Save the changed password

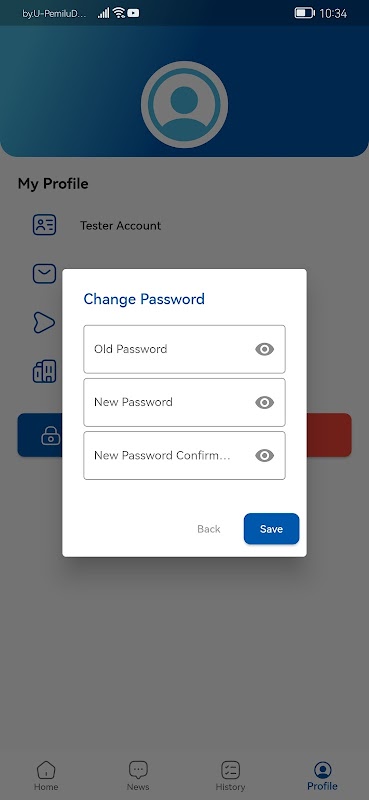pos(272,529)
